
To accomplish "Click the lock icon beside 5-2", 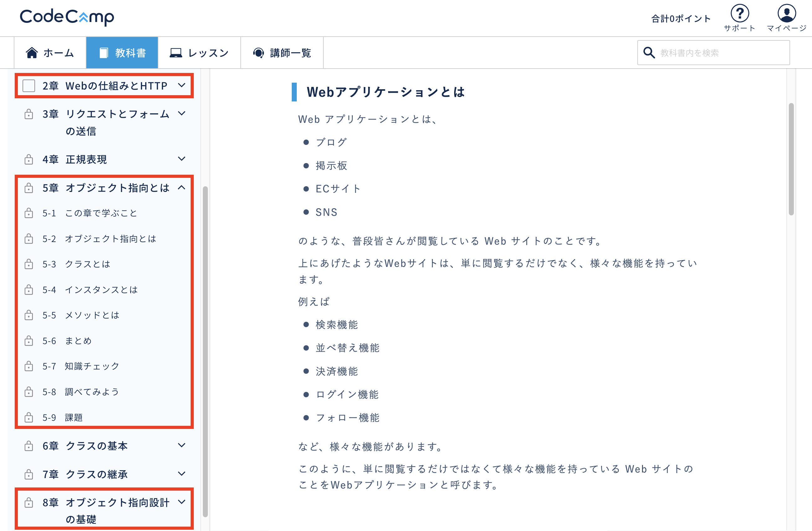I will pos(29,239).
